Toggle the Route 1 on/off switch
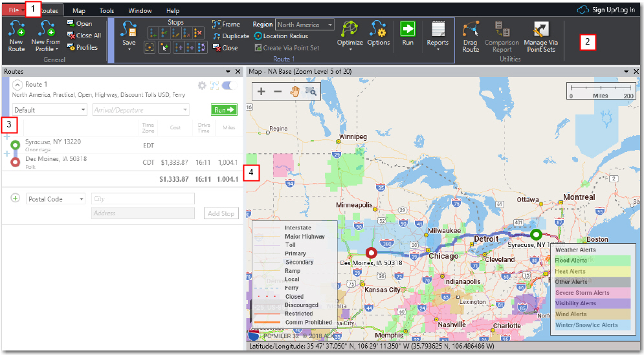644x355 pixels. pyautogui.click(x=228, y=85)
